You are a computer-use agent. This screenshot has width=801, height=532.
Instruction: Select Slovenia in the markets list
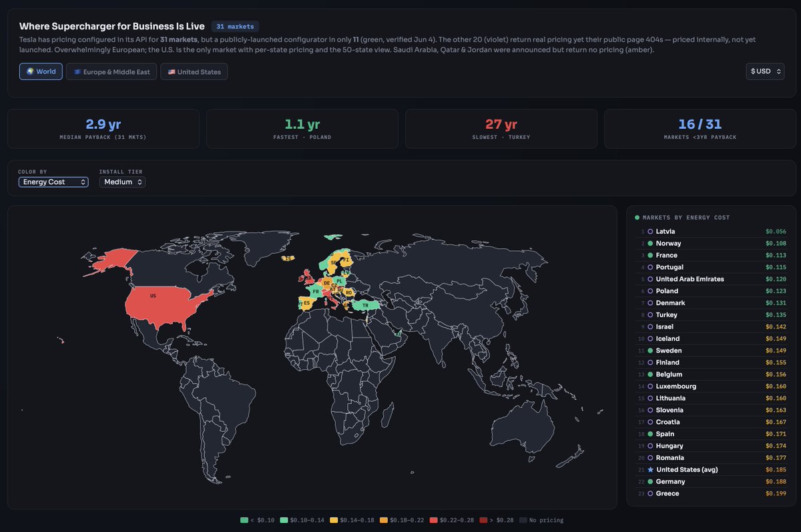tap(711, 411)
